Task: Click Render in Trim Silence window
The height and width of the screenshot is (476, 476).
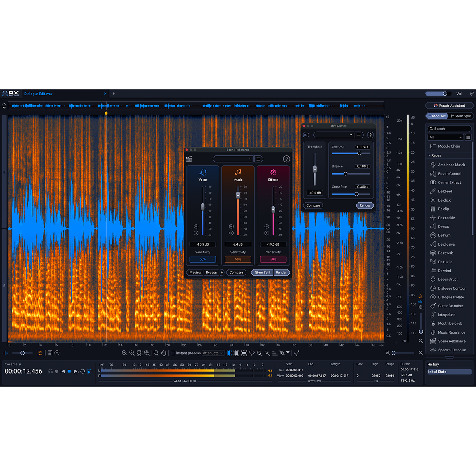Action: click(x=365, y=205)
